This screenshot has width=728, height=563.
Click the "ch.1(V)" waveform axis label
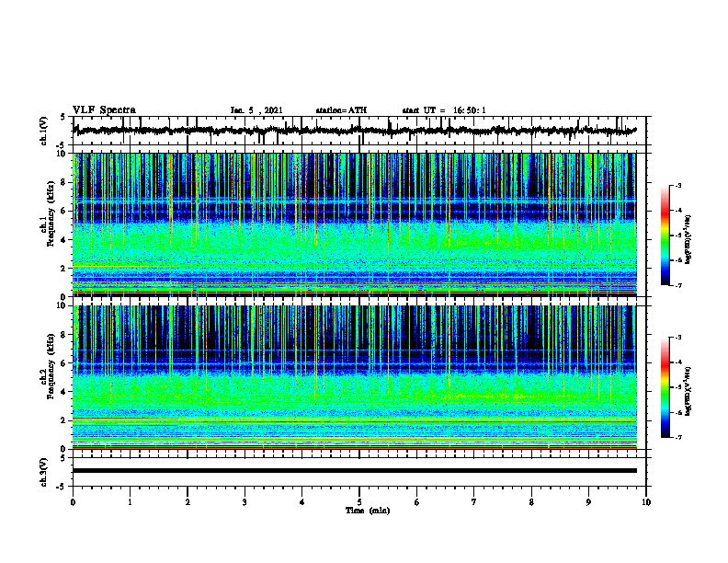pyautogui.click(x=44, y=131)
